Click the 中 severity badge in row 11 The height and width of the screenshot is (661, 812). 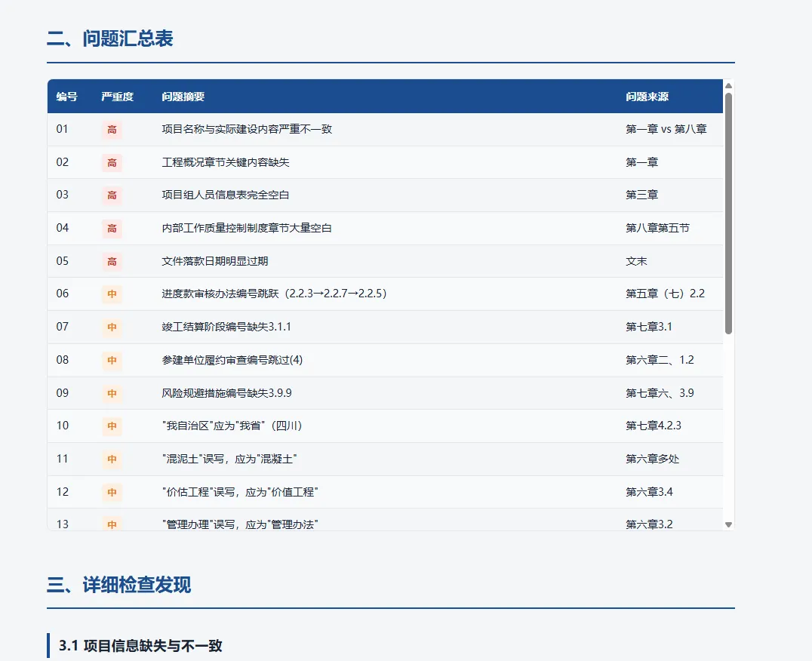(x=112, y=459)
